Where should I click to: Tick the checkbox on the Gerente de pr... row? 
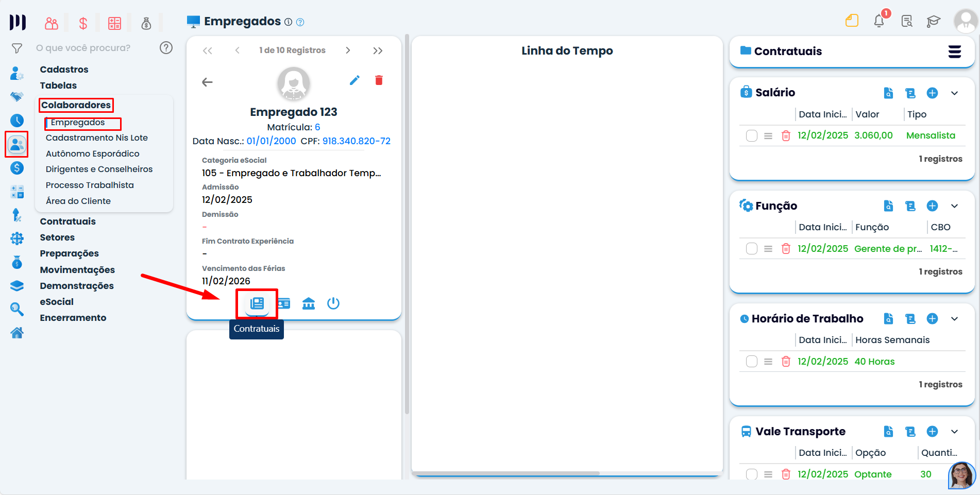click(752, 249)
